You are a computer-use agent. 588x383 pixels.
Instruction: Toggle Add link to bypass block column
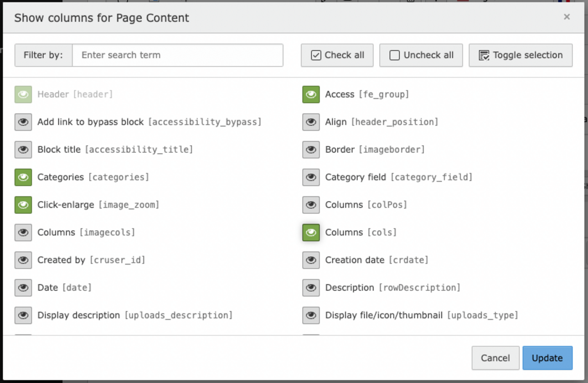tap(23, 122)
